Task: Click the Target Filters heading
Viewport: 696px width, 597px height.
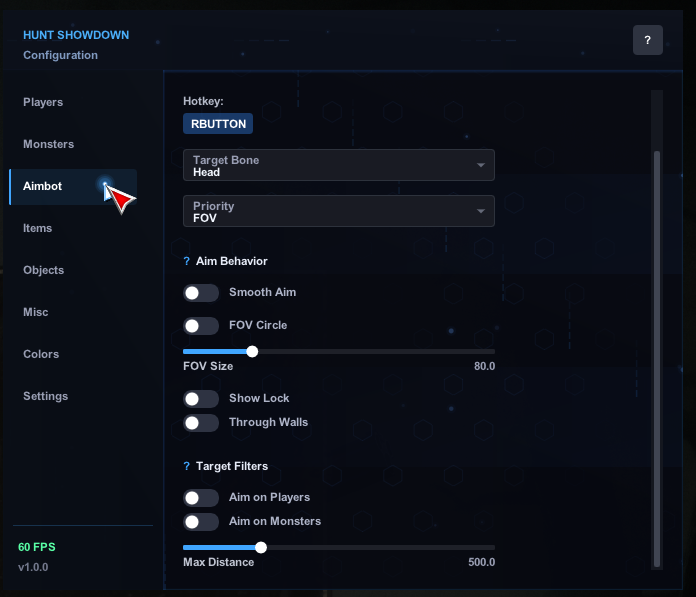Action: (232, 466)
